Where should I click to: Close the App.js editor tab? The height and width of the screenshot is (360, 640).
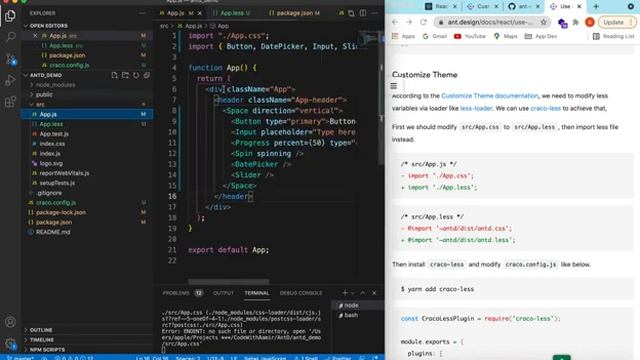click(x=200, y=13)
